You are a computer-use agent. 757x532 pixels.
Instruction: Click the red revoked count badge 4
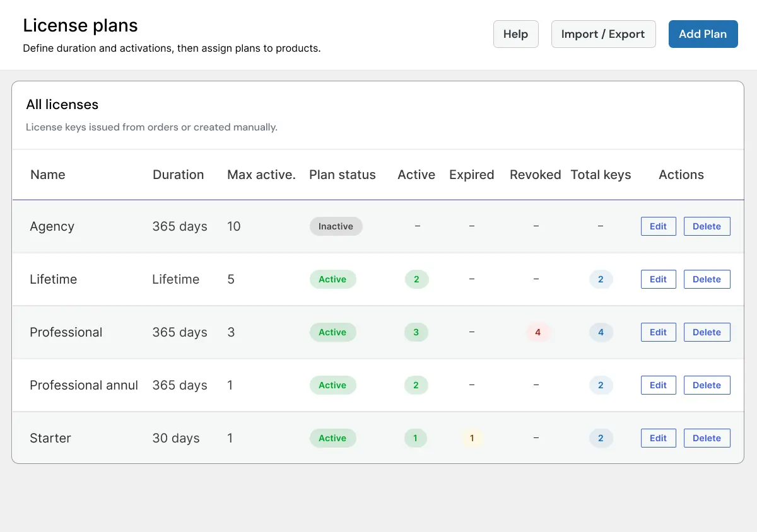(537, 332)
